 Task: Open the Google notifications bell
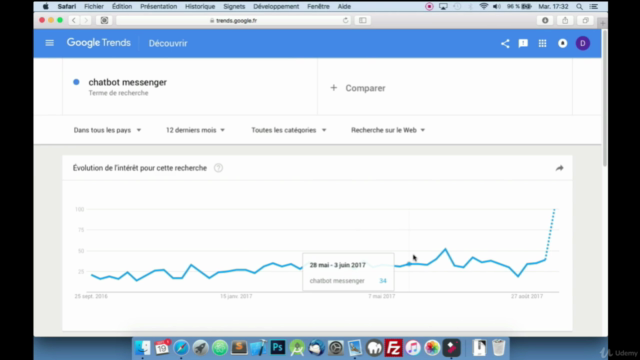562,43
